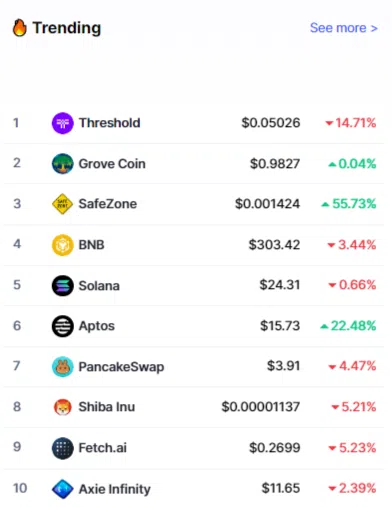
Task: Open the Grove Coin tree logo
Action: coord(62,164)
